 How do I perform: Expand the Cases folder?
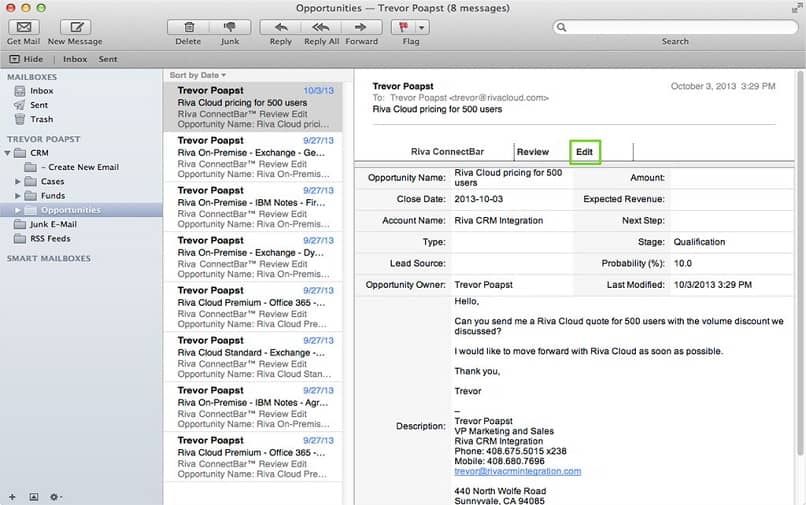[x=17, y=182]
